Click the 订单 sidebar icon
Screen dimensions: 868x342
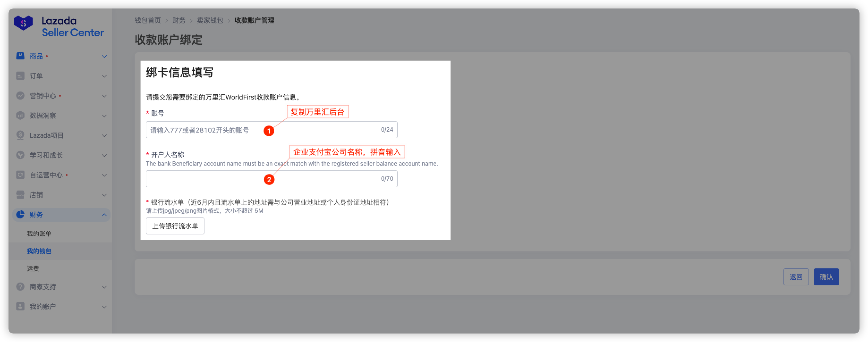(x=20, y=76)
